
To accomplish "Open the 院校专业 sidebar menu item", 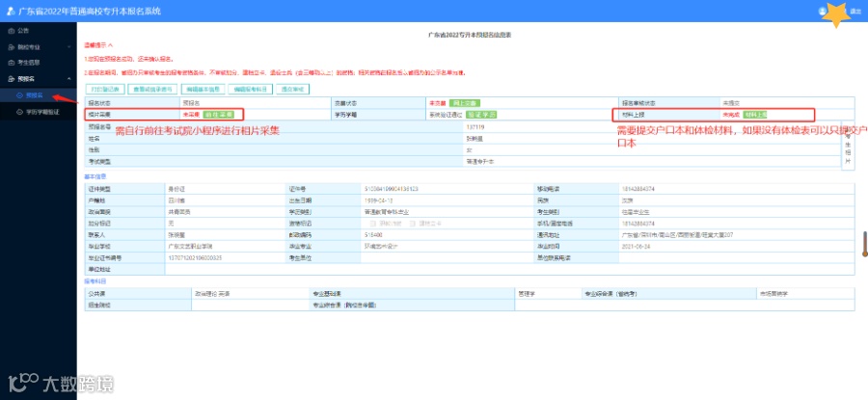I will pyautogui.click(x=39, y=47).
